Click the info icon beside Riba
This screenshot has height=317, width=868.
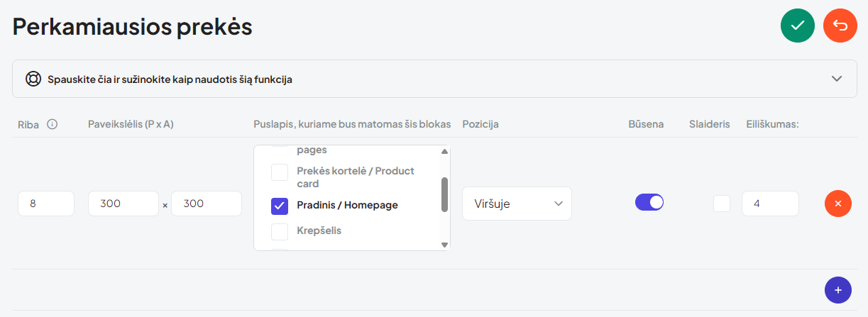tap(52, 124)
